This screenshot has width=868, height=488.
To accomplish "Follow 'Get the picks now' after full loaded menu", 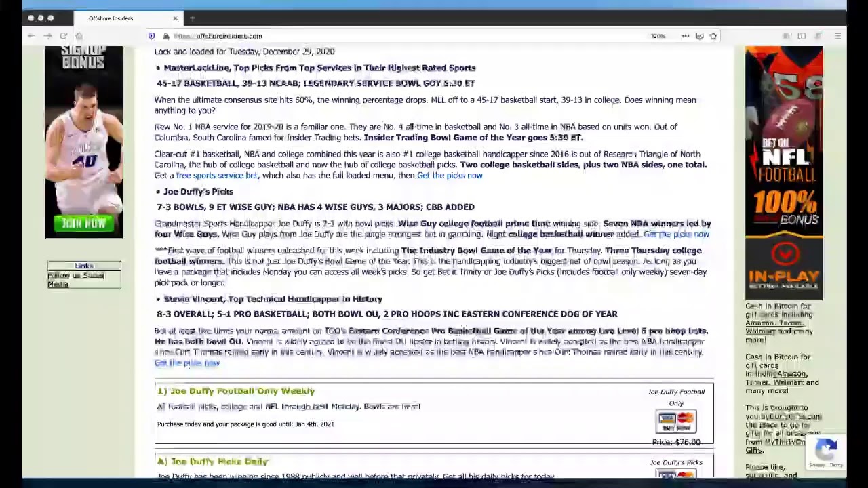I will pyautogui.click(x=450, y=176).
